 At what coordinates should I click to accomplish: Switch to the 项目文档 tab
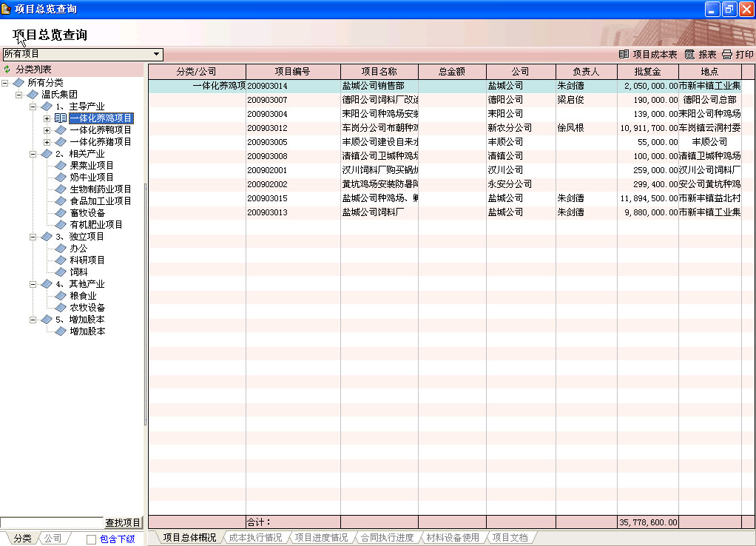click(x=510, y=537)
